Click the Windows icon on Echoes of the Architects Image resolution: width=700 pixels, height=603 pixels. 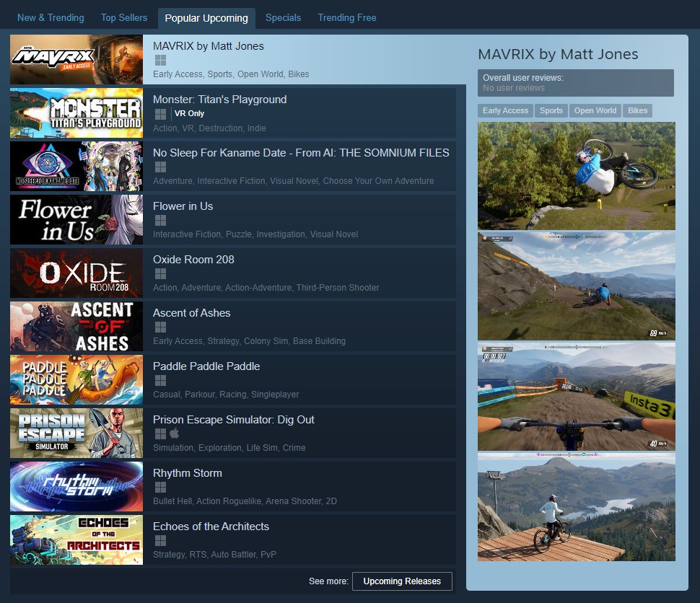[159, 540]
